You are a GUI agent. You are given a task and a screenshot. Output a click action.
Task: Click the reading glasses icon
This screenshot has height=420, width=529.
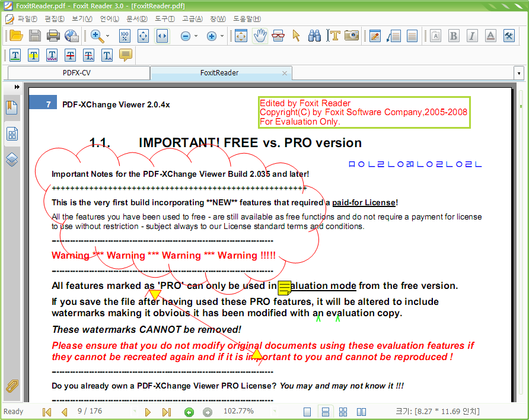tap(278, 36)
